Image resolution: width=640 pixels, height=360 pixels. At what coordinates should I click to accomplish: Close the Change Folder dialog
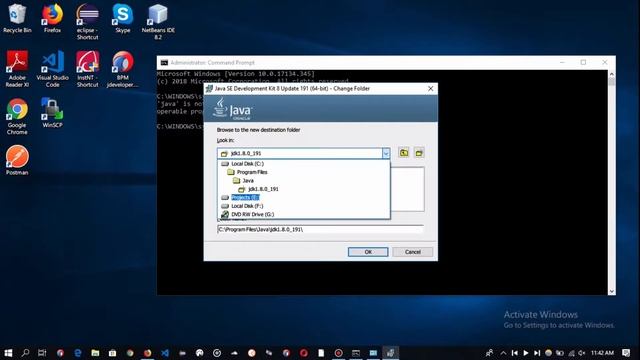coord(430,89)
